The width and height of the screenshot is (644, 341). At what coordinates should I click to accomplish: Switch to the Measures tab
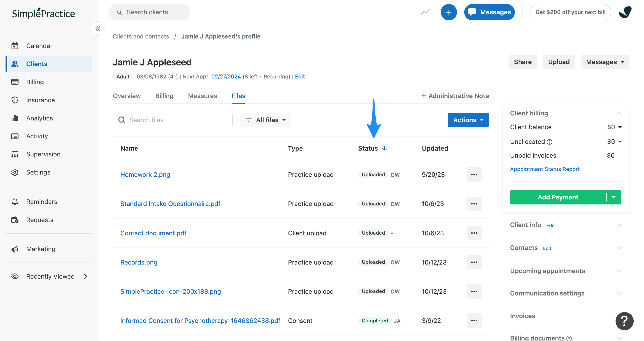pos(202,96)
